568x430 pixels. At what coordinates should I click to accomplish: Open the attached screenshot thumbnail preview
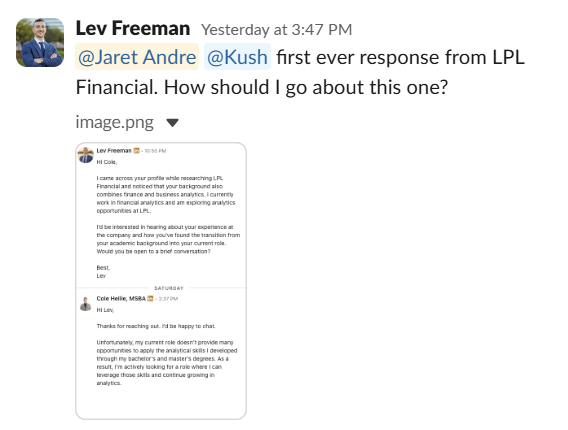click(x=161, y=281)
